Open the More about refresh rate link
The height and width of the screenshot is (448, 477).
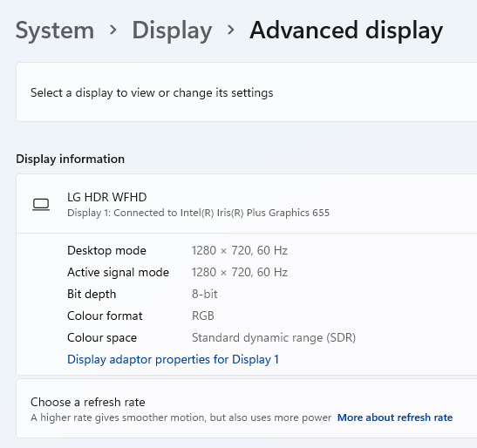395,417
